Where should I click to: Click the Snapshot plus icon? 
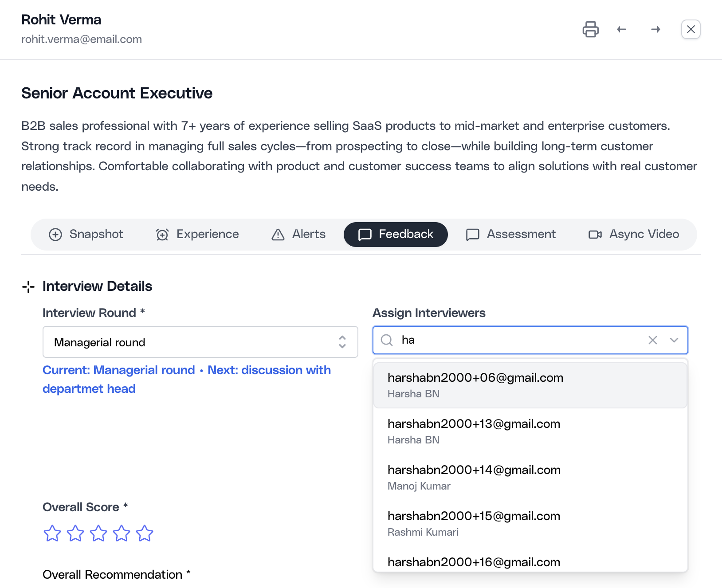[x=55, y=234]
